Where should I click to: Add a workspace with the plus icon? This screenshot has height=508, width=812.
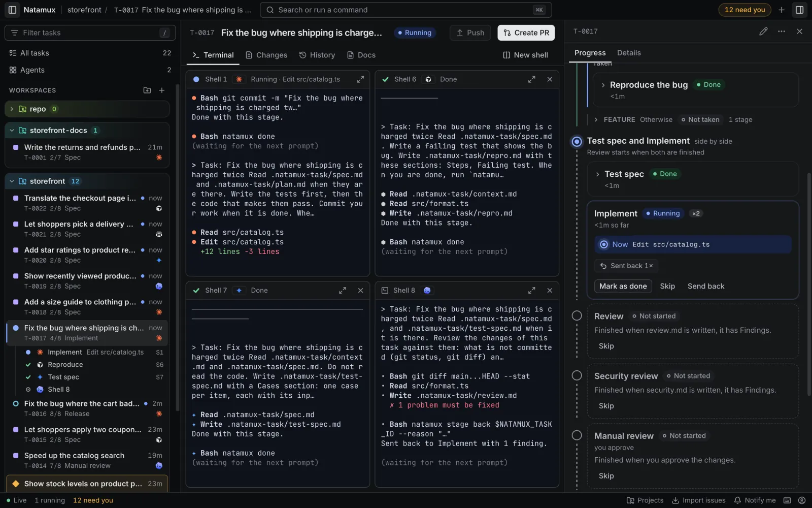click(x=162, y=90)
